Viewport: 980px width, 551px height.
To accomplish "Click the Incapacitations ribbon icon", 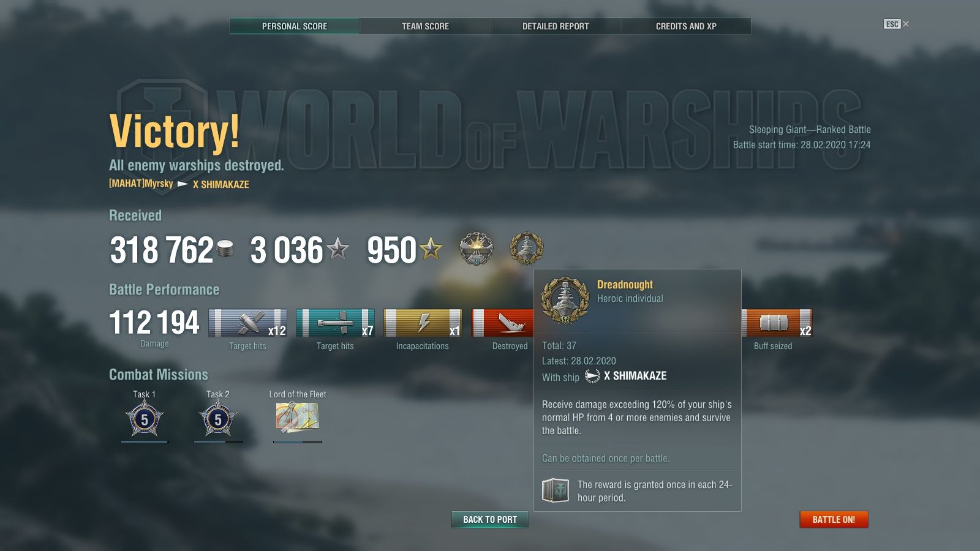I will pos(423,323).
